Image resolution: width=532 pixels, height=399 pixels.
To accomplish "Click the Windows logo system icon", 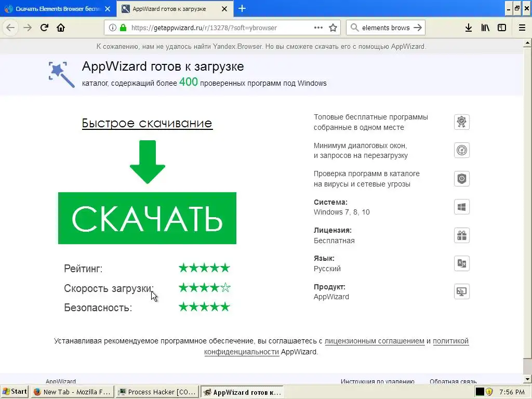I will [x=461, y=207].
